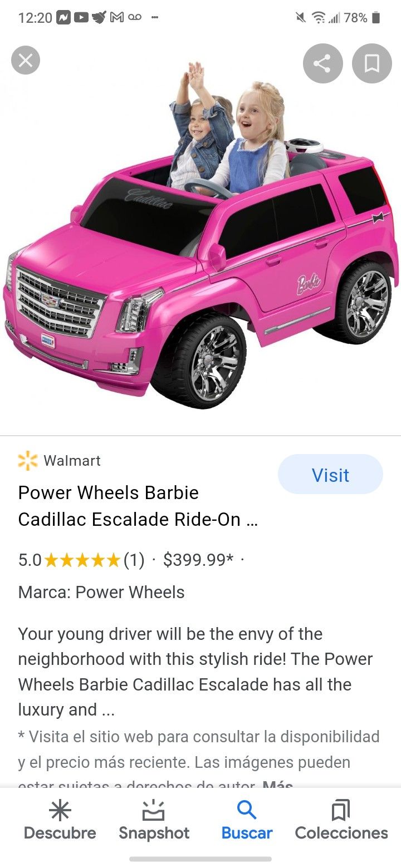This screenshot has width=401, height=868.
Task: Tap the Walmart spark logo
Action: click(x=28, y=461)
